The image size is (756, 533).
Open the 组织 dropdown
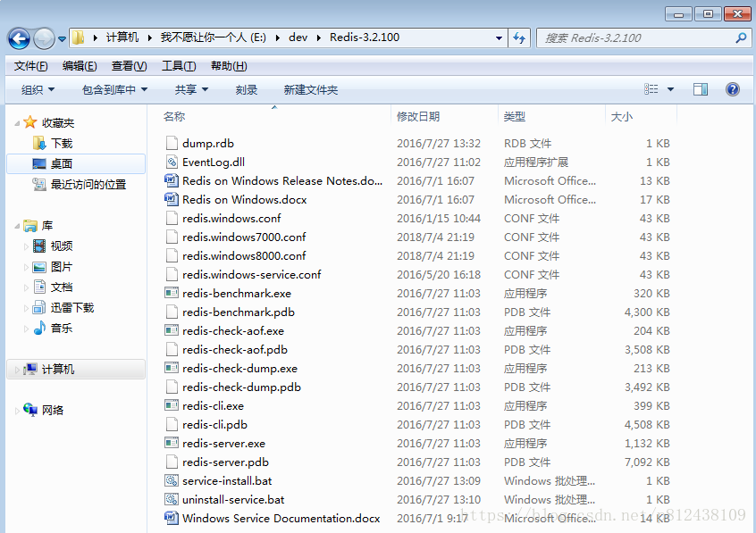pyautogui.click(x=38, y=89)
